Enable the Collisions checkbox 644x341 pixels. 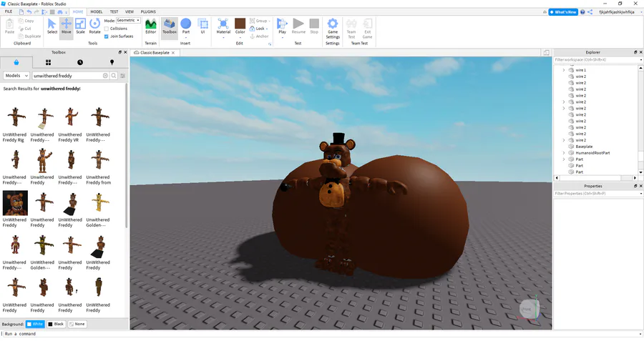tap(107, 29)
